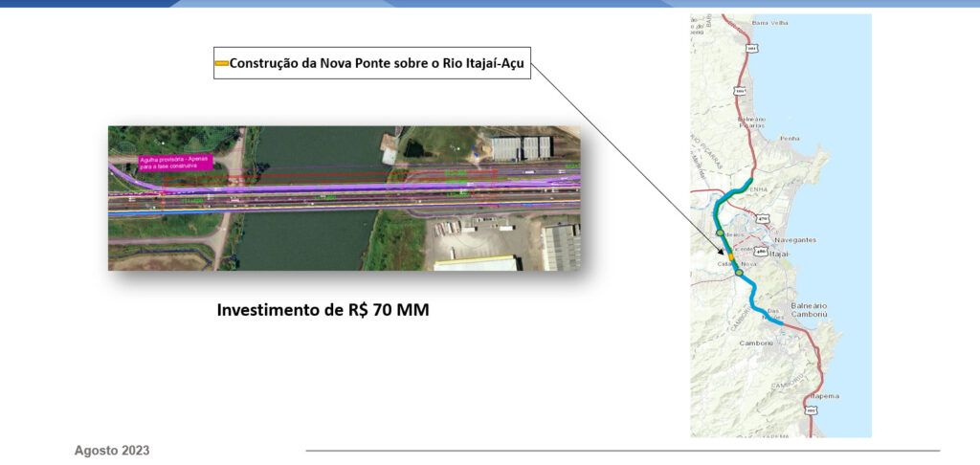This screenshot has height=465, width=980.
Task: Select the aerial bridge photo over the river
Action: [345, 198]
